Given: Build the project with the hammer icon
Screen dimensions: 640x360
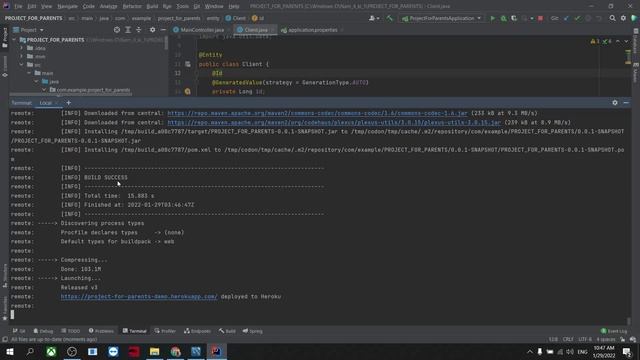Looking at the screenshot, I should point(389,18).
